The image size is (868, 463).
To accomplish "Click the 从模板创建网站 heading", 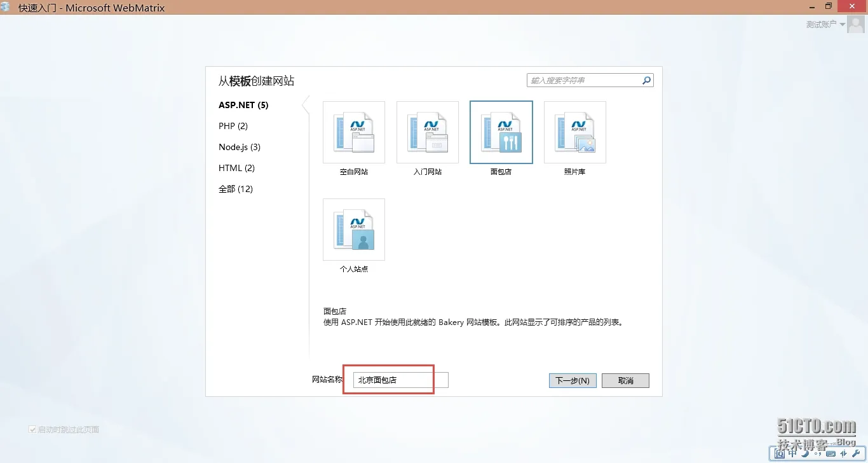I will click(256, 81).
